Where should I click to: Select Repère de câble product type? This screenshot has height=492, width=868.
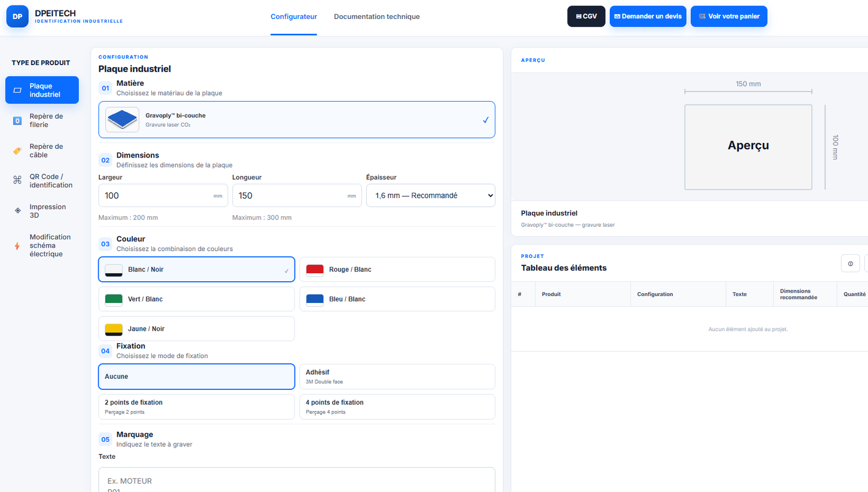point(42,151)
